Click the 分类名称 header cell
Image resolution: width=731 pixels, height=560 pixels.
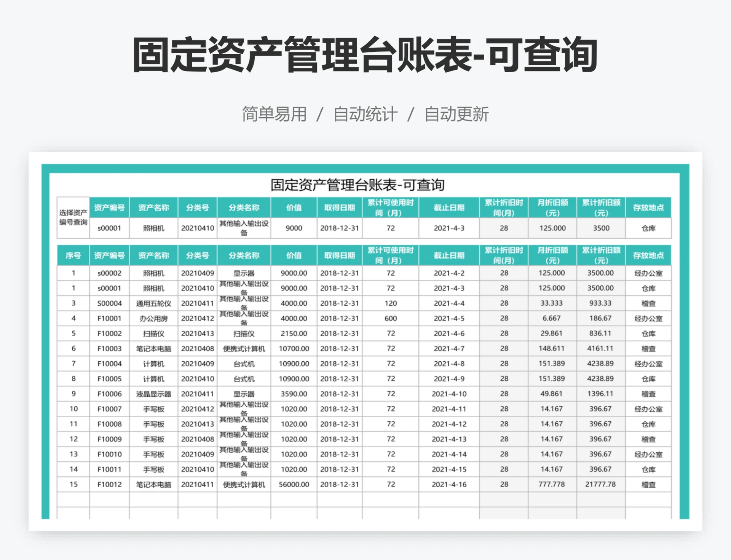243,255
